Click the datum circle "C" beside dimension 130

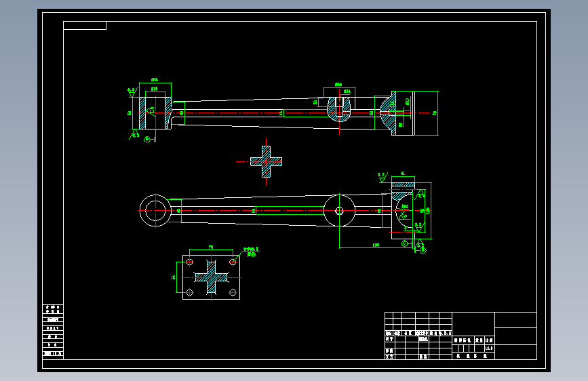click(404, 244)
